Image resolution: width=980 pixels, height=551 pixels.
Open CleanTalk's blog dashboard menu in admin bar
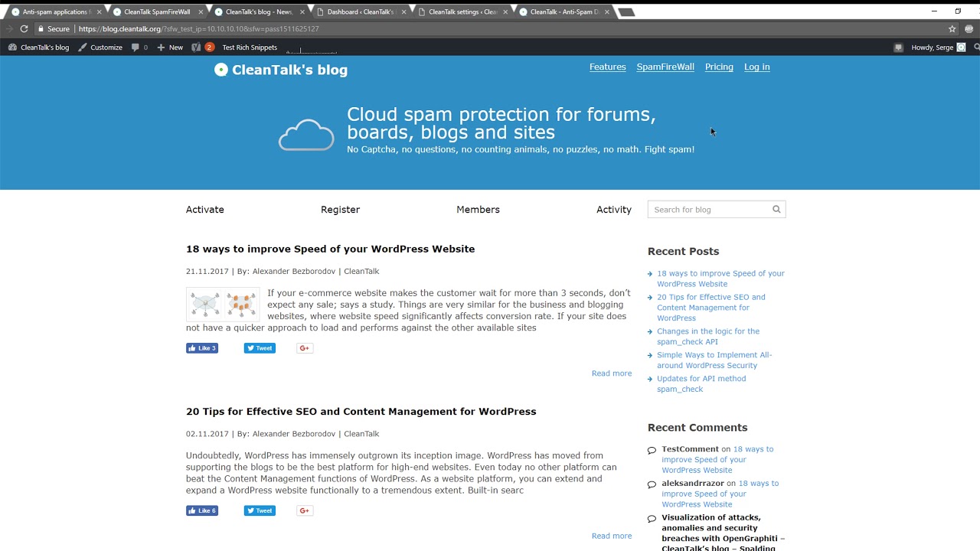(x=38, y=47)
